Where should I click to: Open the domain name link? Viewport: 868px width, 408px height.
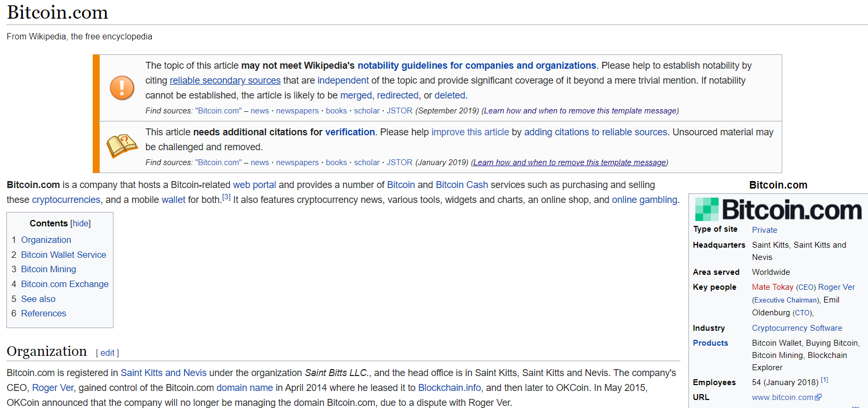tap(245, 388)
